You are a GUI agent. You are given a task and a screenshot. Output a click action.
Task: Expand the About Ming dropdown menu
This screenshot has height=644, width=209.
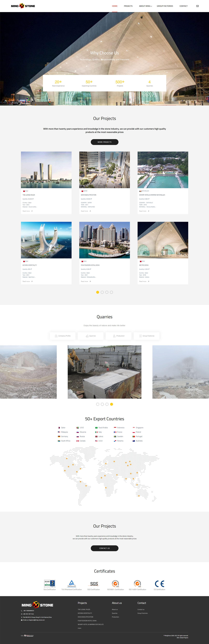tap(145, 6)
